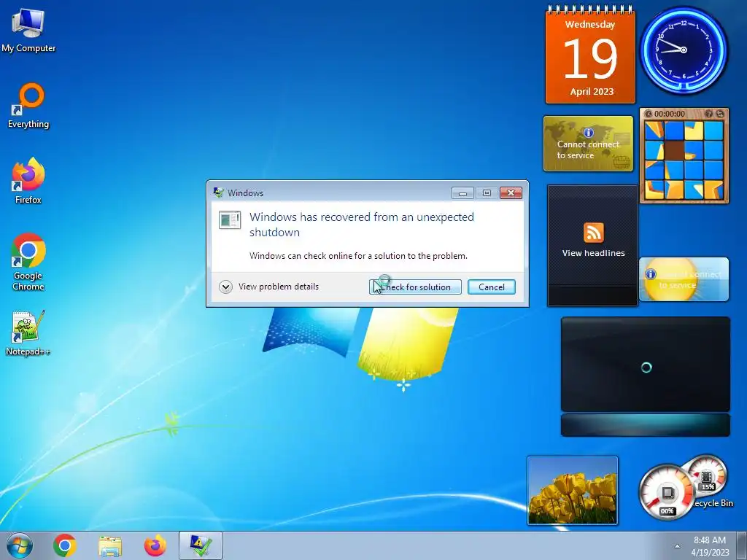Click the RSS feed orange icon
Viewport: 747px width, 560px height.
[x=594, y=233]
